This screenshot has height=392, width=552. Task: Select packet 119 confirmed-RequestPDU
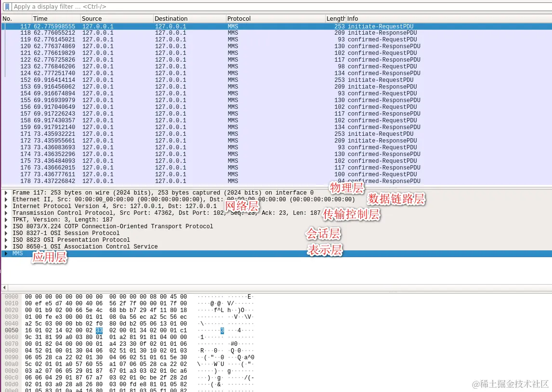click(x=276, y=40)
